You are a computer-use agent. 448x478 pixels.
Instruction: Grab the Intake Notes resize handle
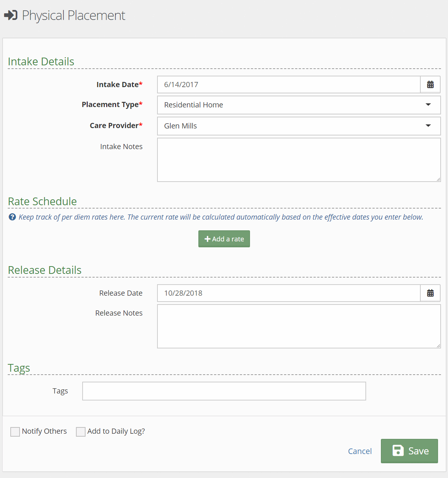(x=438, y=179)
